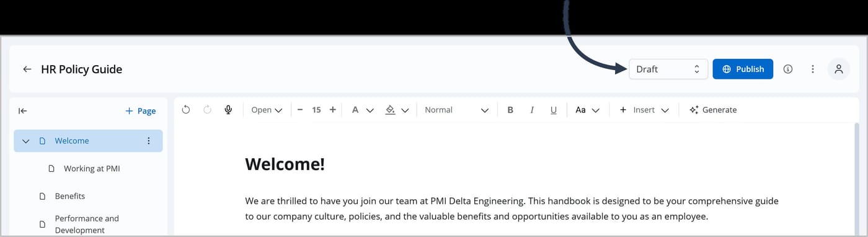This screenshot has width=868, height=237.
Task: Add a new page with + Page
Action: coord(140,111)
